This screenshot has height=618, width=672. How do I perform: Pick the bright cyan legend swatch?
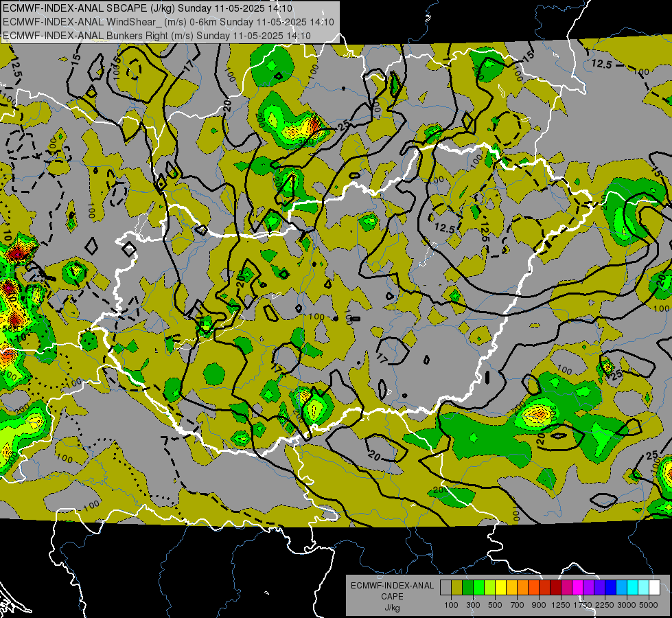pyautogui.click(x=633, y=588)
